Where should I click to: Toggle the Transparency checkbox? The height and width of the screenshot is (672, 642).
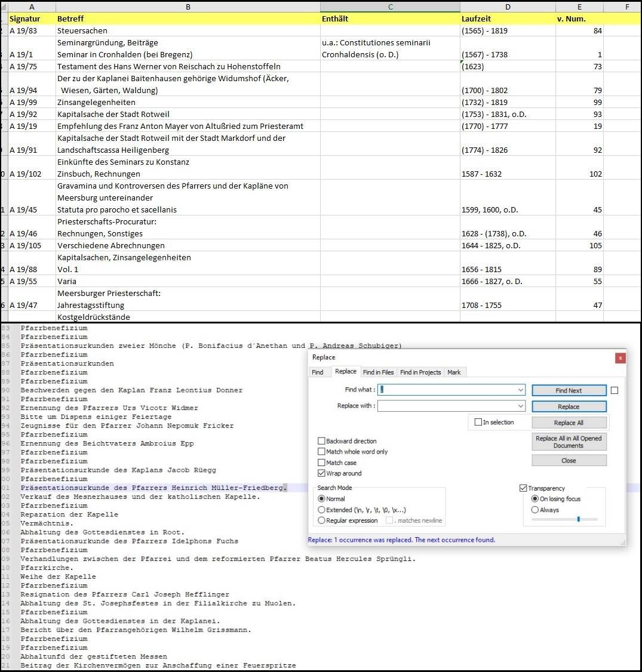point(523,488)
